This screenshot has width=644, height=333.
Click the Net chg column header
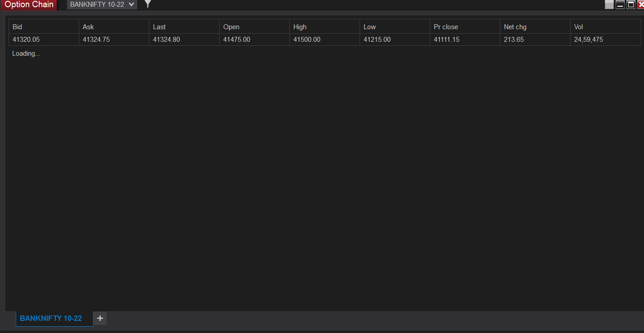536,27
